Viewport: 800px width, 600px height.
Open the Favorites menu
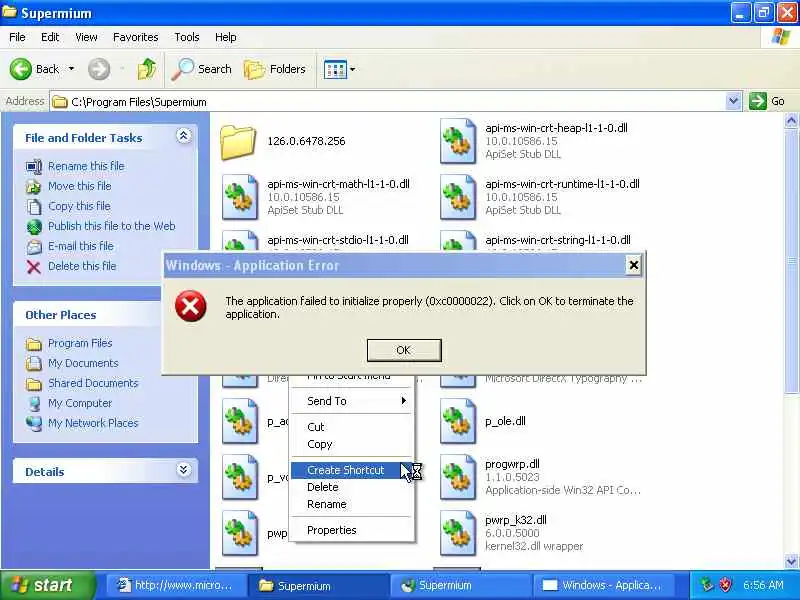tap(136, 37)
